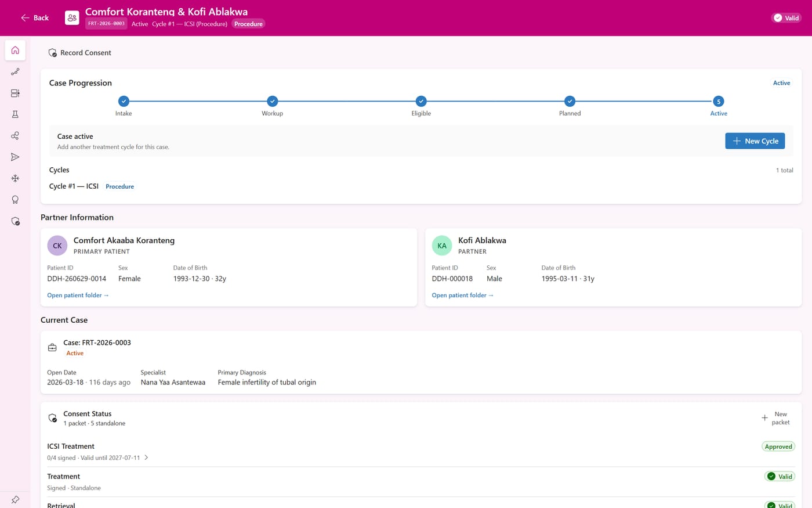Open the video/records list icon in sidebar

pyautogui.click(x=15, y=93)
